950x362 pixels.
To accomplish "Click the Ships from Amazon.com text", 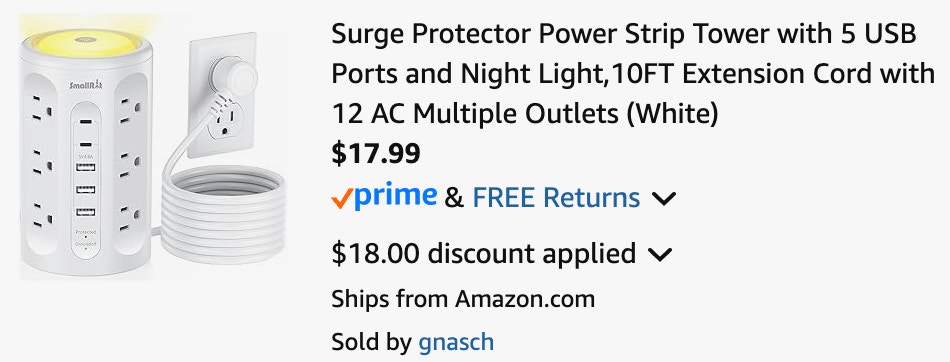I will (x=463, y=299).
